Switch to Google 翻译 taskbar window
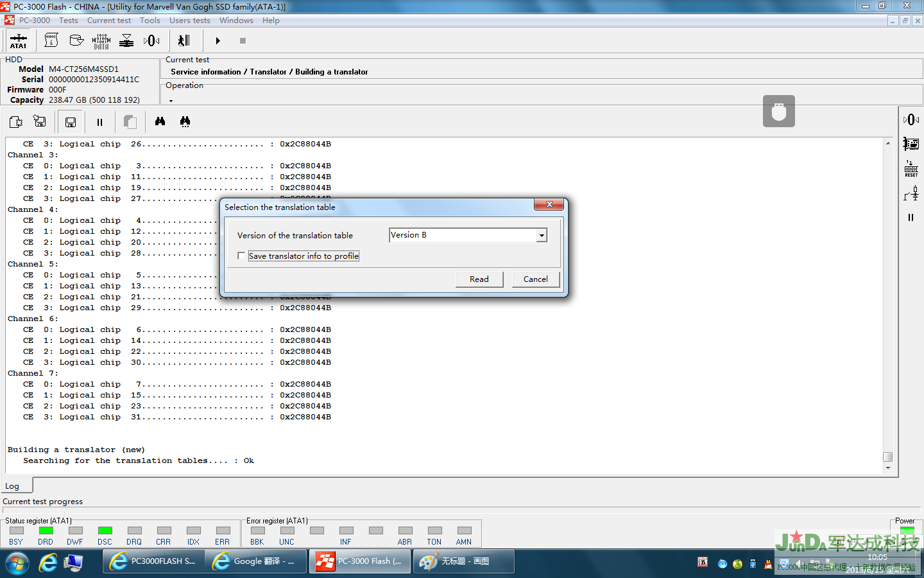924x578 pixels. tap(256, 561)
